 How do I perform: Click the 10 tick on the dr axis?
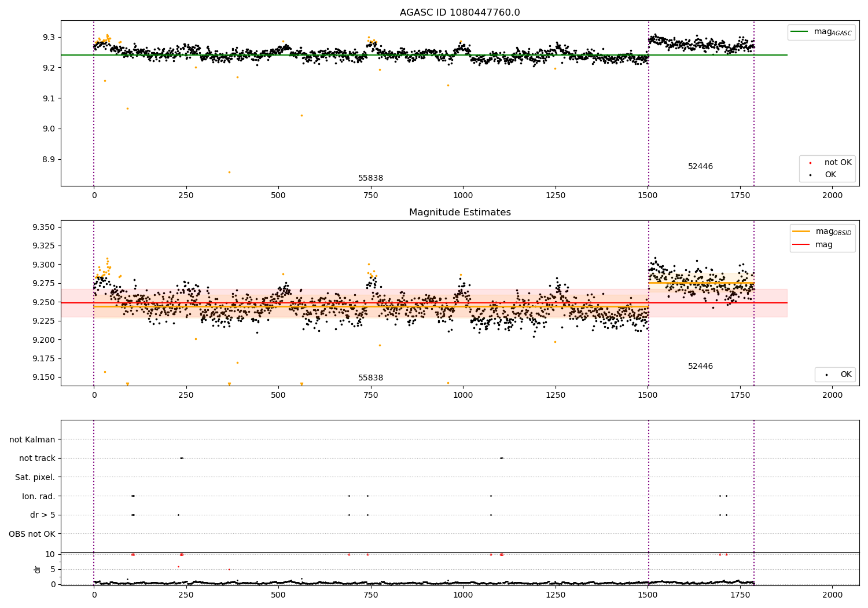pos(50,554)
